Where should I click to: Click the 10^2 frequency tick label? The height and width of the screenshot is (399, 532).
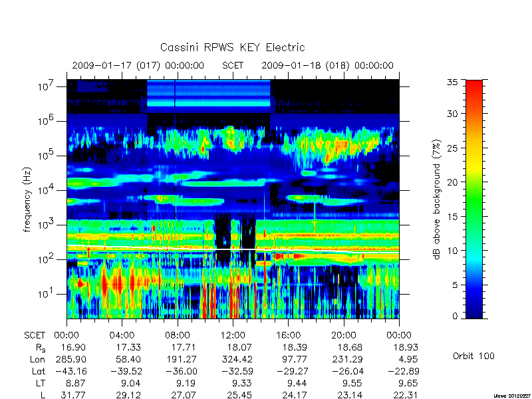46,259
